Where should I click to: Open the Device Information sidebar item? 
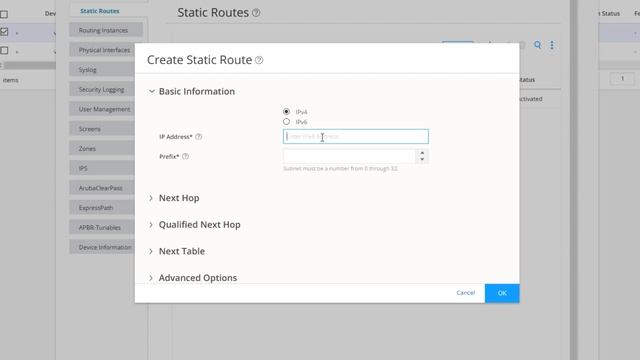102,247
